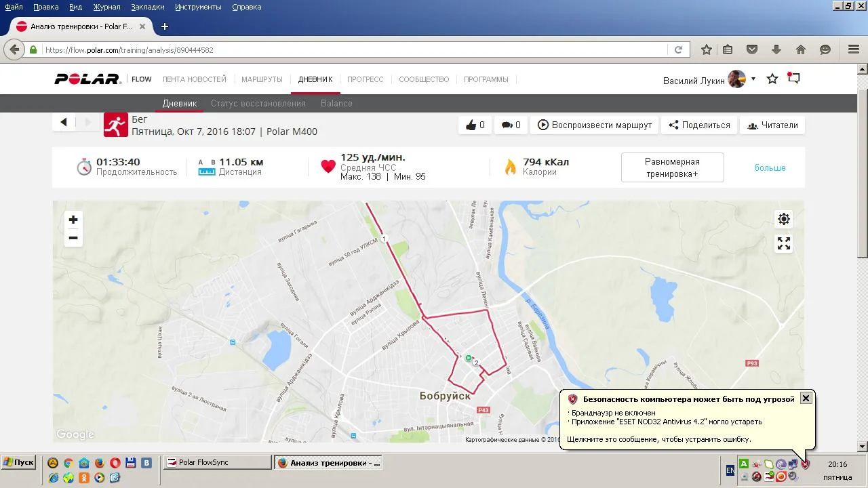Open the Программы section
Image resolution: width=868 pixels, height=488 pixels.
point(486,79)
